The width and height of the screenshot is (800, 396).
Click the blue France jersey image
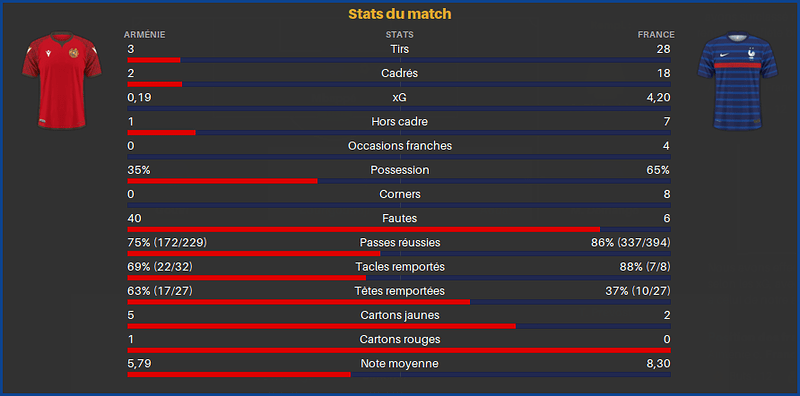737,81
